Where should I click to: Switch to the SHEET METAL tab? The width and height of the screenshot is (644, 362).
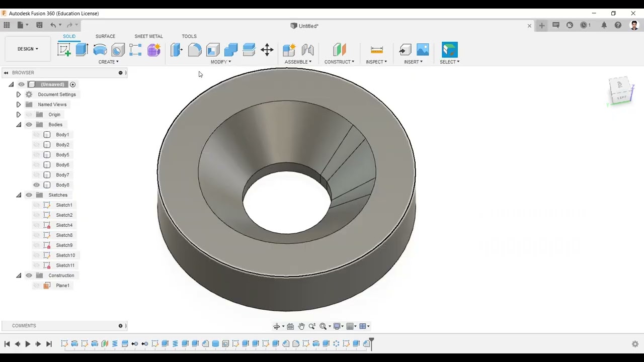point(148,36)
